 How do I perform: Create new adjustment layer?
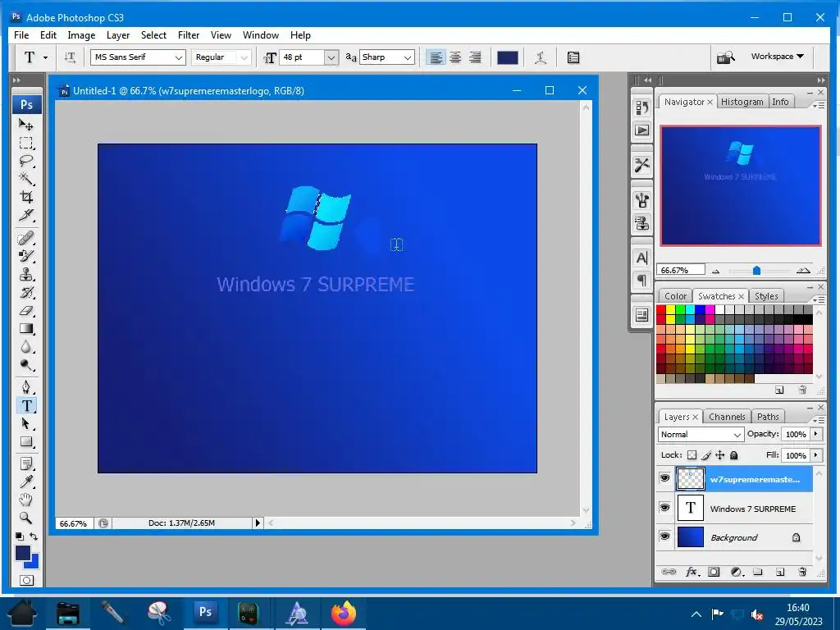coord(737,572)
